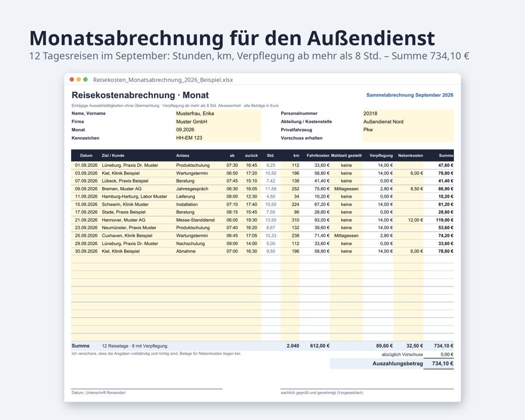Image resolution: width=525 pixels, height=420 pixels.
Task: Click '12 Reisetage · 8 mit Verpflegung'
Action: pyautogui.click(x=135, y=346)
